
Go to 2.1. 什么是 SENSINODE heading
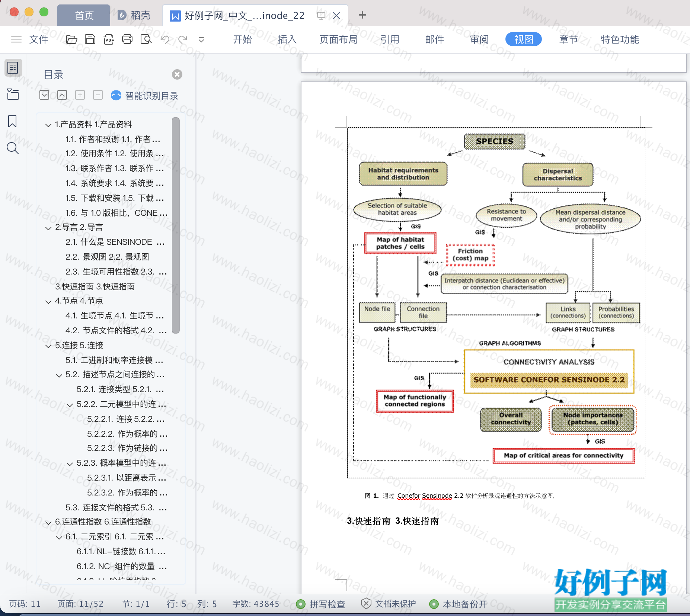point(115,242)
